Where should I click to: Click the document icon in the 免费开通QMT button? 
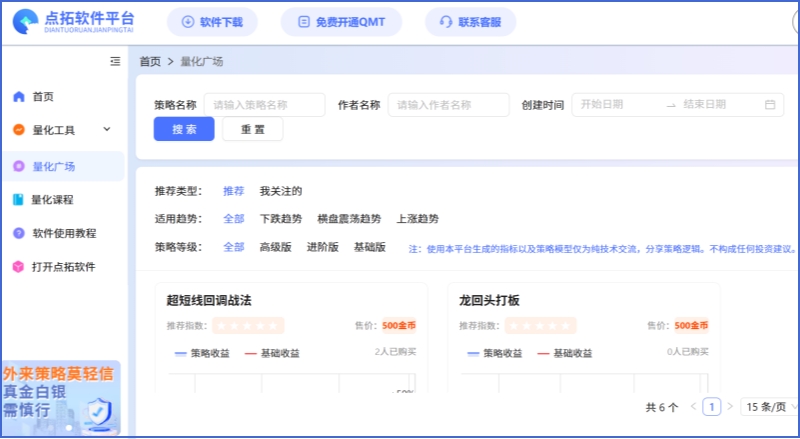tap(304, 22)
